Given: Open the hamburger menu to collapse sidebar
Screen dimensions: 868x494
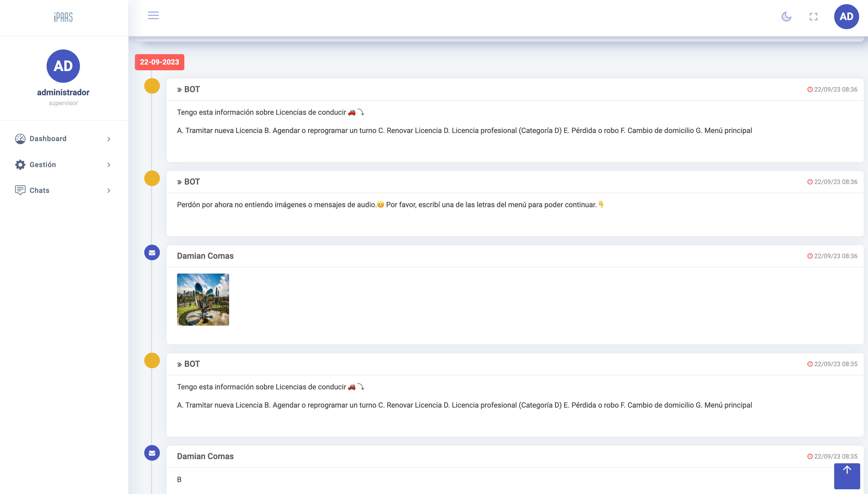Looking at the screenshot, I should point(153,16).
